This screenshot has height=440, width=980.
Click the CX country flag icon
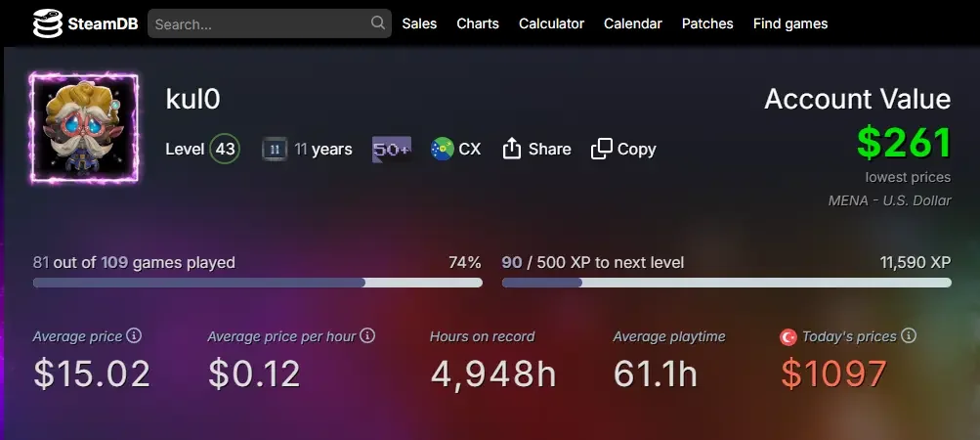443,149
